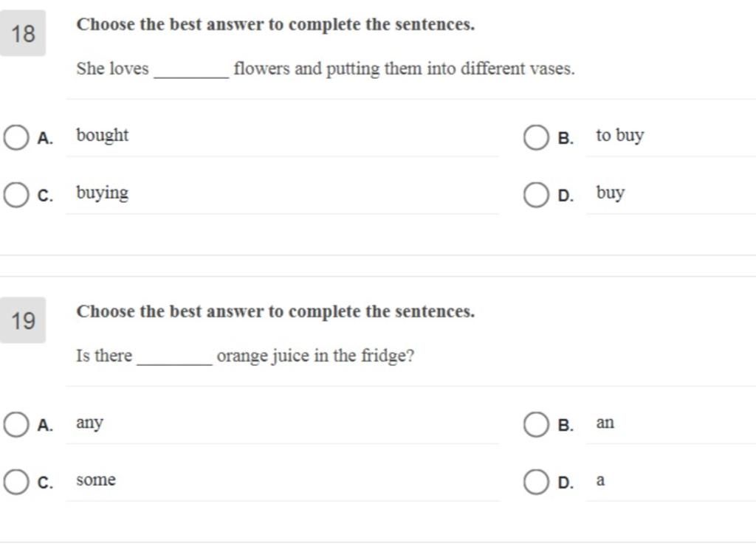Viewport: 756px width, 549px height.
Task: Mark radio button C in question 18
Action: [x=16, y=196]
